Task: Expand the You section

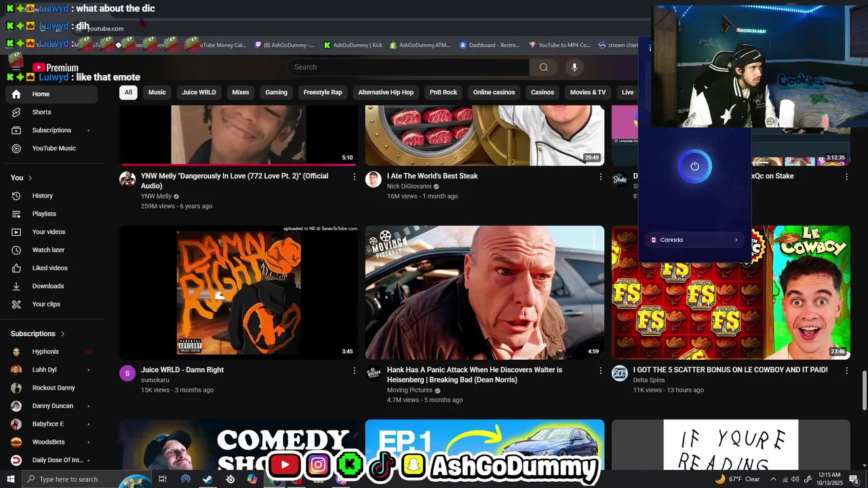Action: [x=22, y=178]
